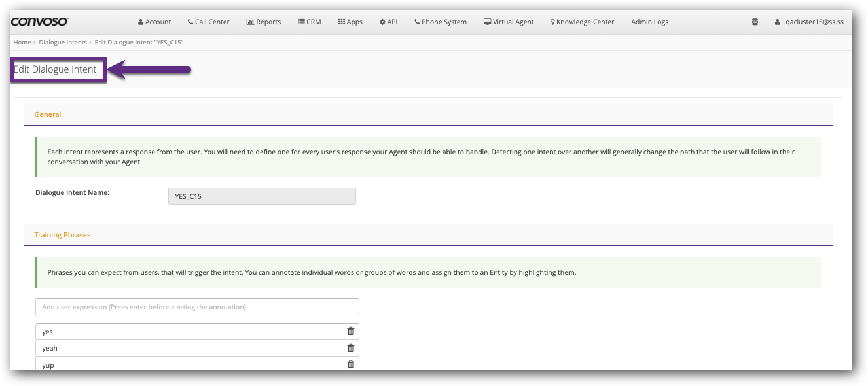This screenshot has width=868, height=386.
Task: Open Admin Logs
Action: 649,22
